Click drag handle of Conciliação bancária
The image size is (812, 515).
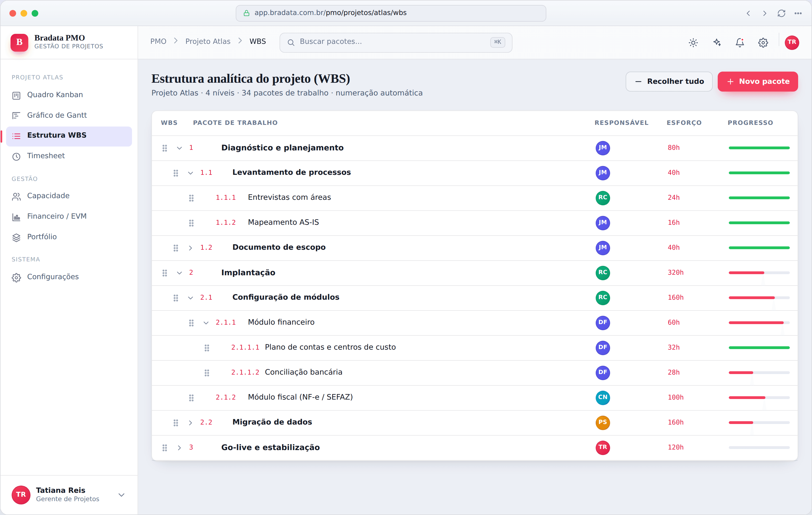click(207, 373)
